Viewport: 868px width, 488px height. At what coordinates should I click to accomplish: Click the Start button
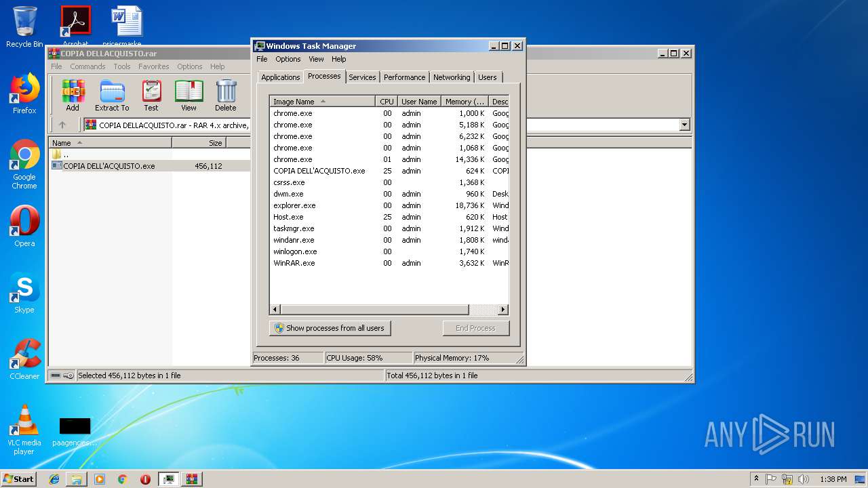(19, 479)
